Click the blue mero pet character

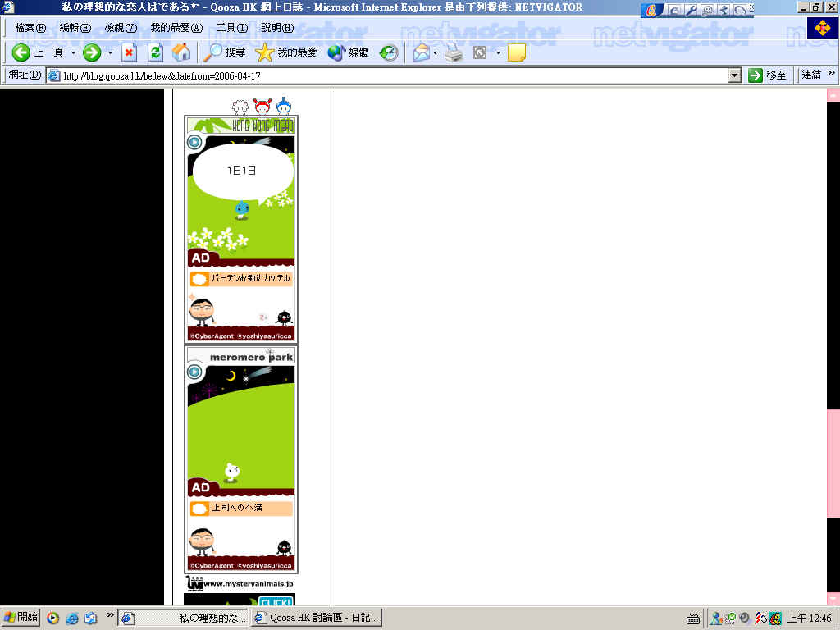tap(242, 209)
